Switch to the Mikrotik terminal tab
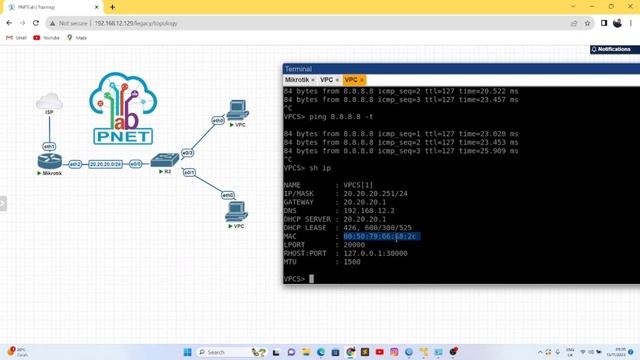The image size is (640, 360). click(x=297, y=80)
